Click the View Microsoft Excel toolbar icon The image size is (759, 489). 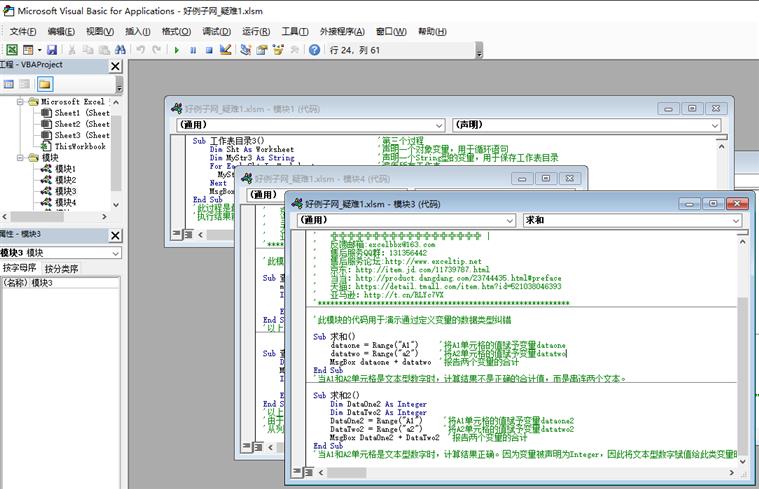pos(12,49)
